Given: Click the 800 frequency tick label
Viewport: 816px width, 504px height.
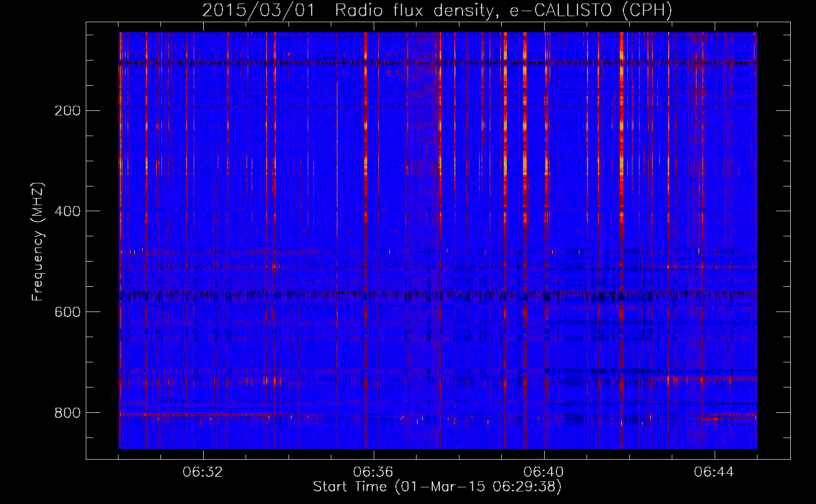Looking at the screenshot, I should click(x=68, y=413).
